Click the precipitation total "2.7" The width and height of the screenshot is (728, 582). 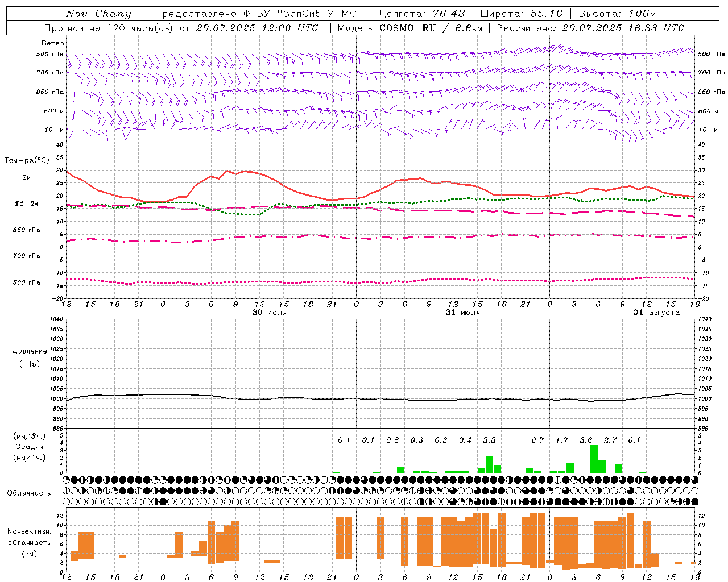(610, 440)
